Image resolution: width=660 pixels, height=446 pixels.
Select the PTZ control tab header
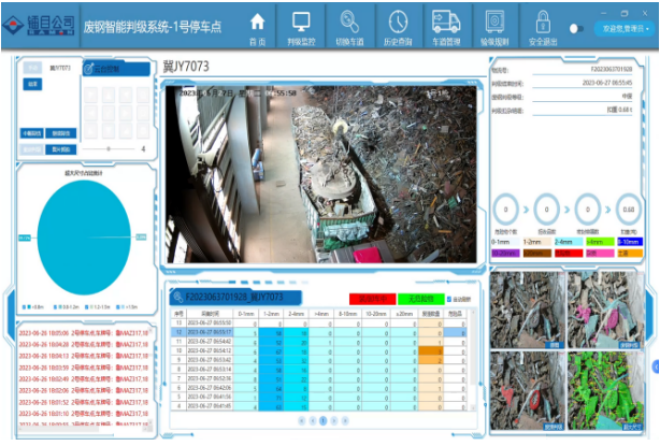coord(105,69)
